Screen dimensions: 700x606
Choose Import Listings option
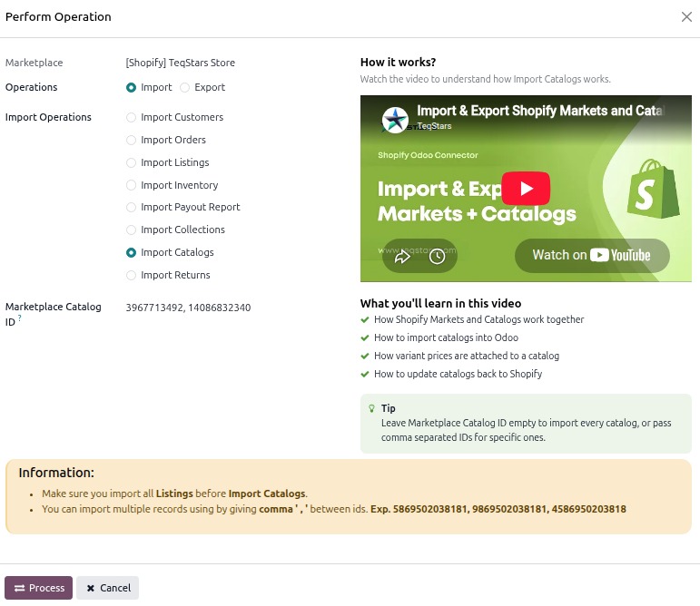tap(131, 162)
